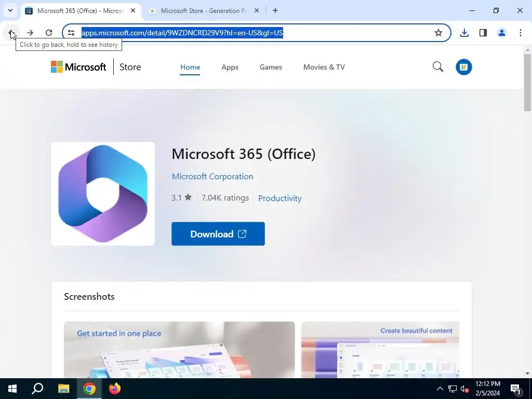Launch Firefox from the taskbar
Viewport: 532px width, 399px height.
click(x=115, y=389)
